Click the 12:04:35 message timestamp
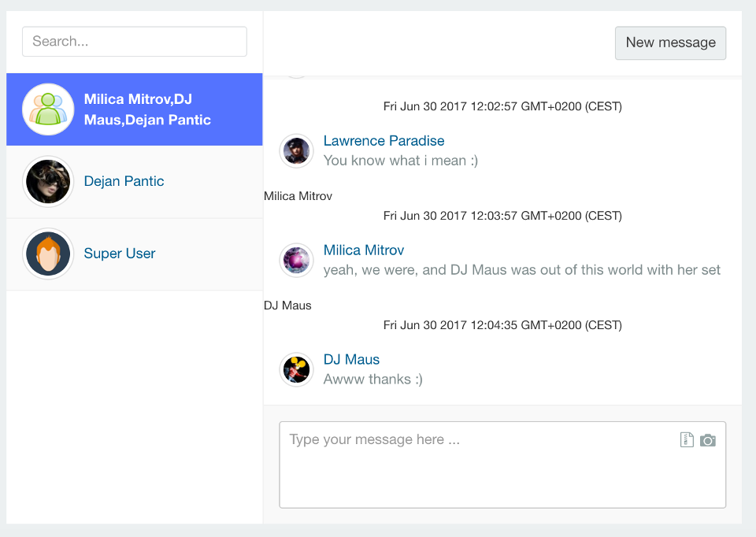This screenshot has height=537, width=756. (x=502, y=325)
